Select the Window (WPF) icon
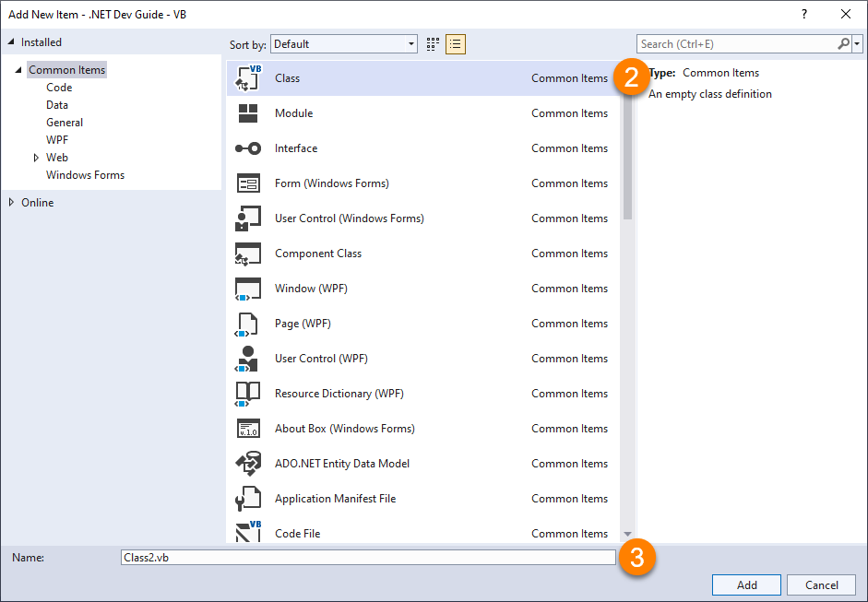 pos(248,289)
